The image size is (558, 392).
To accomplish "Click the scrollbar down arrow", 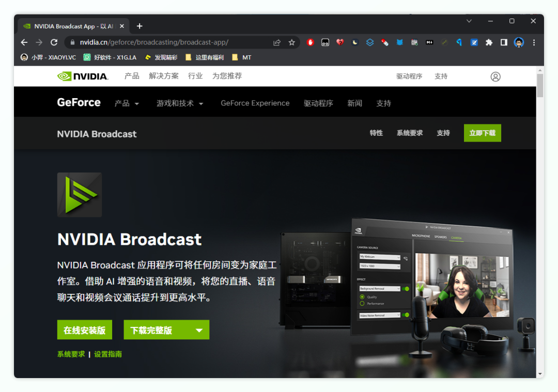I will tap(540, 374).
